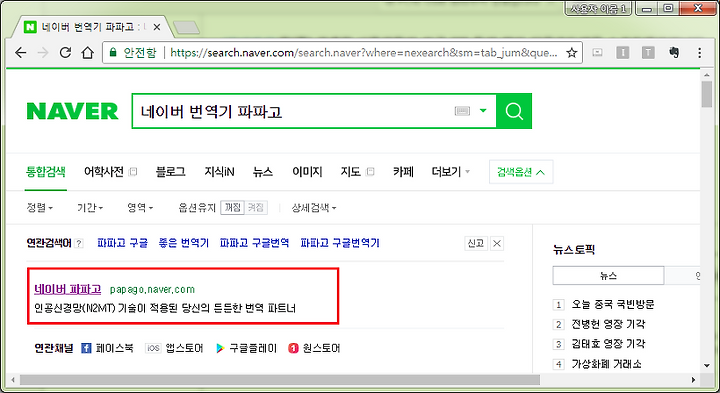Switch to the 카페 tab
Viewport: 720px width, 393px height.
point(403,172)
